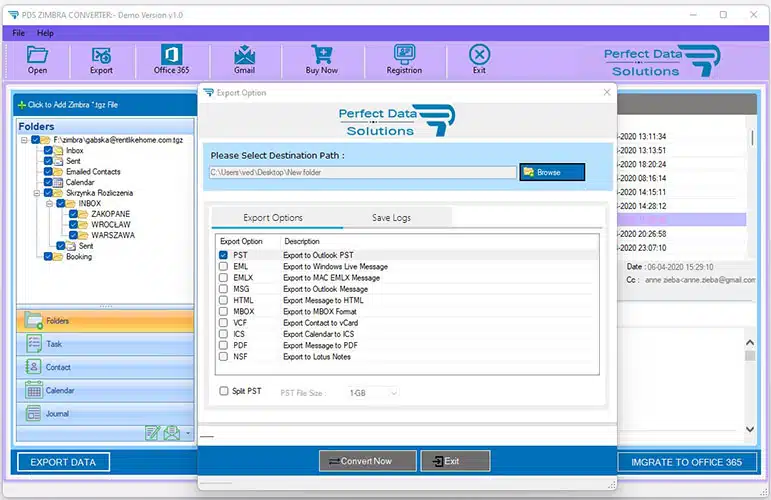Switch to the Save Logs tab
The height and width of the screenshot is (500, 771).
pyautogui.click(x=391, y=218)
